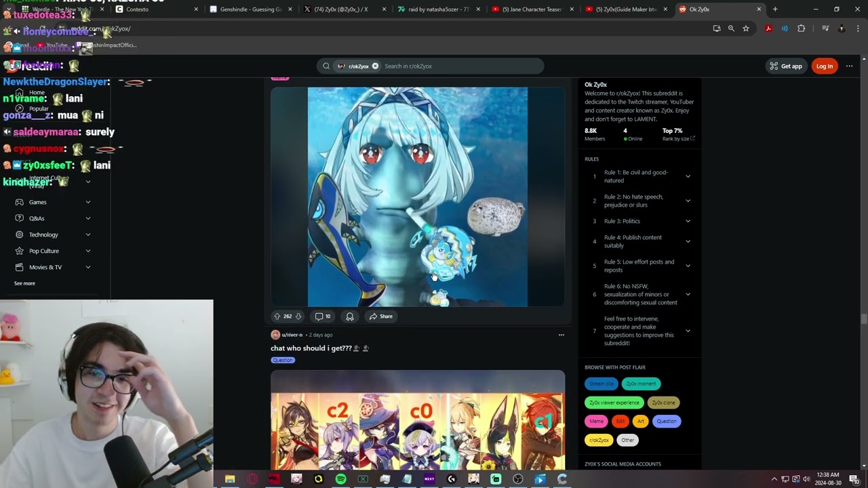This screenshot has height=488, width=868.
Task: Click Question flair tag on river-n's post
Action: [x=283, y=360]
